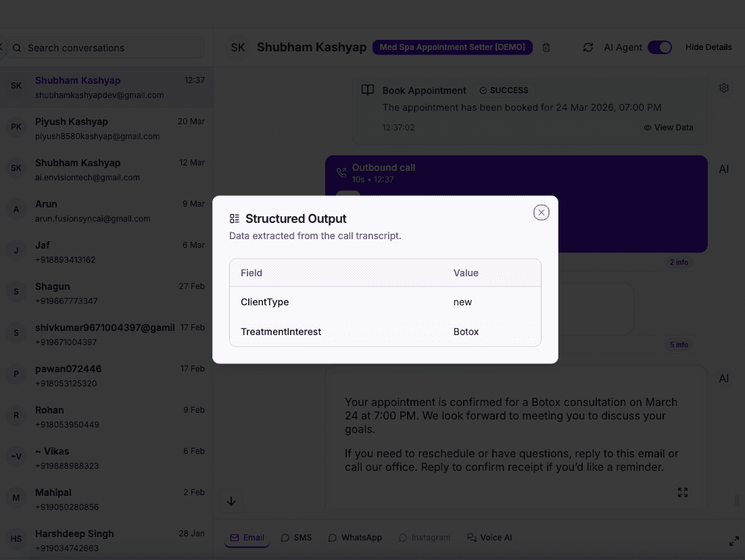The image size is (745, 560).
Task: Open the conversation with Piyush Kashyap
Action: pyautogui.click(x=101, y=128)
